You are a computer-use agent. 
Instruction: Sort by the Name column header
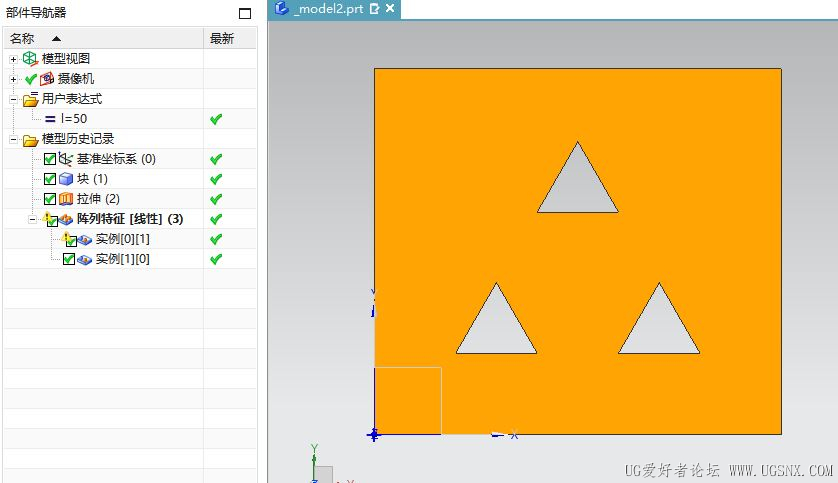point(103,38)
